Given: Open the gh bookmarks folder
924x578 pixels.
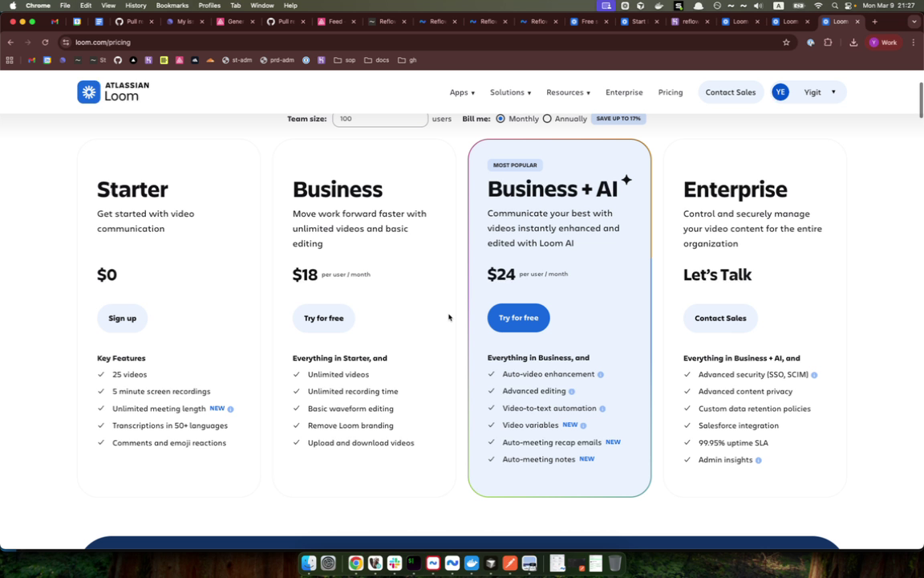Looking at the screenshot, I should coord(407,60).
